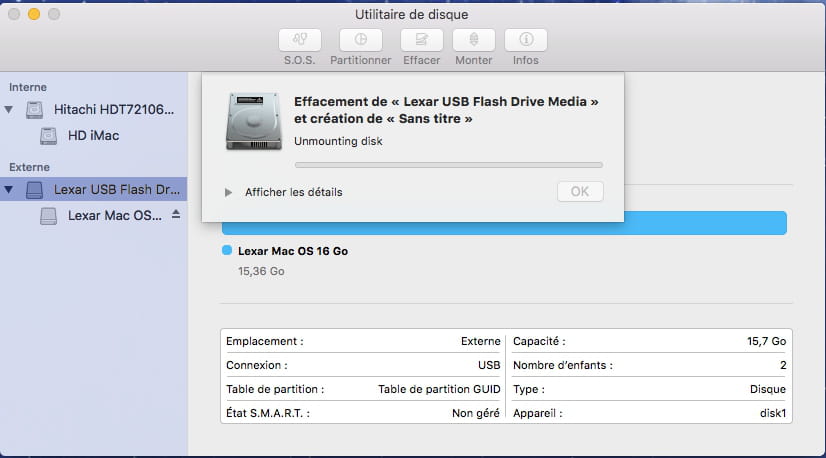Click the Interne sidebar section header

tap(28, 87)
